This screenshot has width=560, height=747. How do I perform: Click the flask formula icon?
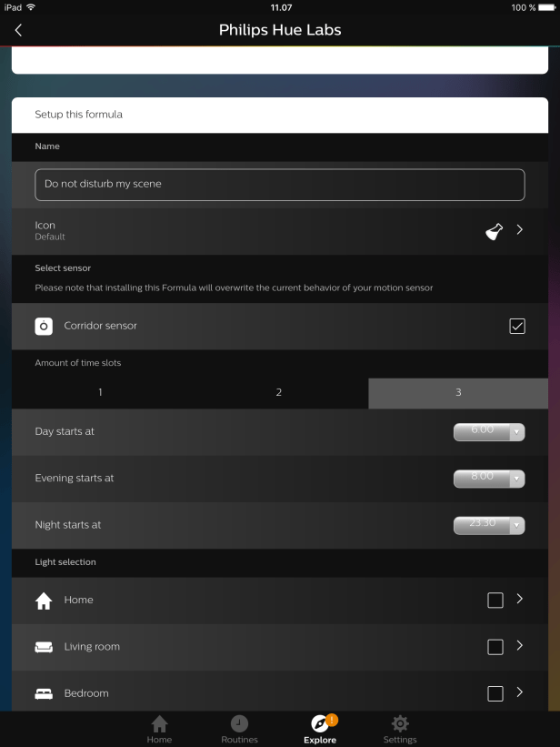(x=494, y=231)
